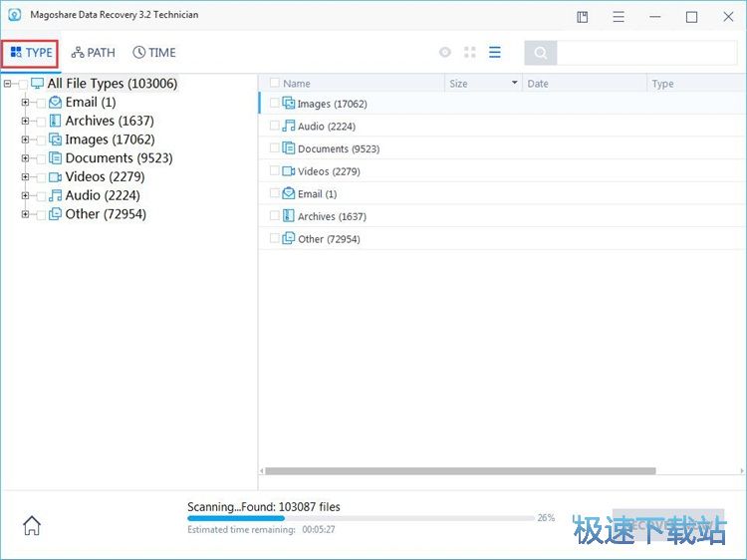Check the Archives (1637) tree checkbox
This screenshot has width=747, height=560.
tap(42, 122)
